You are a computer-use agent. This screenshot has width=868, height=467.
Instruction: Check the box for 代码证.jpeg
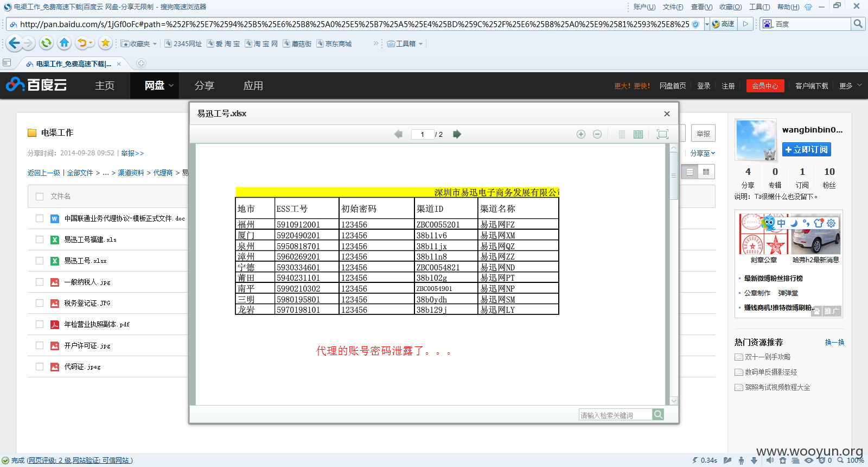click(x=40, y=367)
